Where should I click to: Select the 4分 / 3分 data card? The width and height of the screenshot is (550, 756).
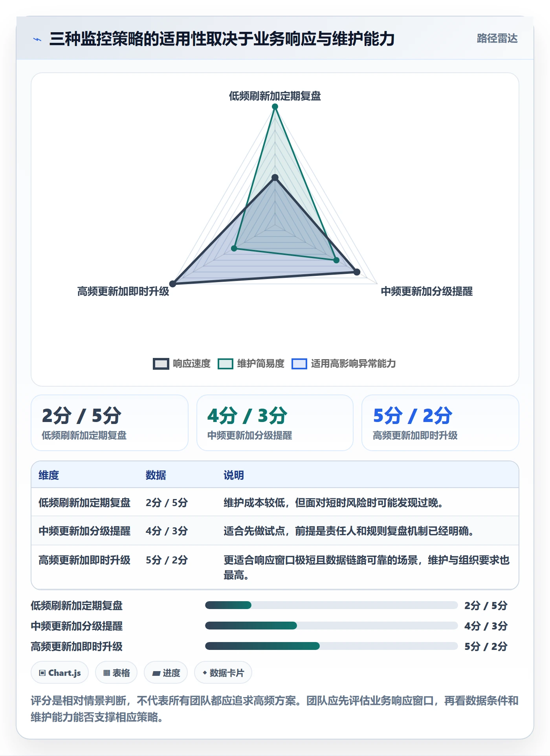[x=275, y=423]
